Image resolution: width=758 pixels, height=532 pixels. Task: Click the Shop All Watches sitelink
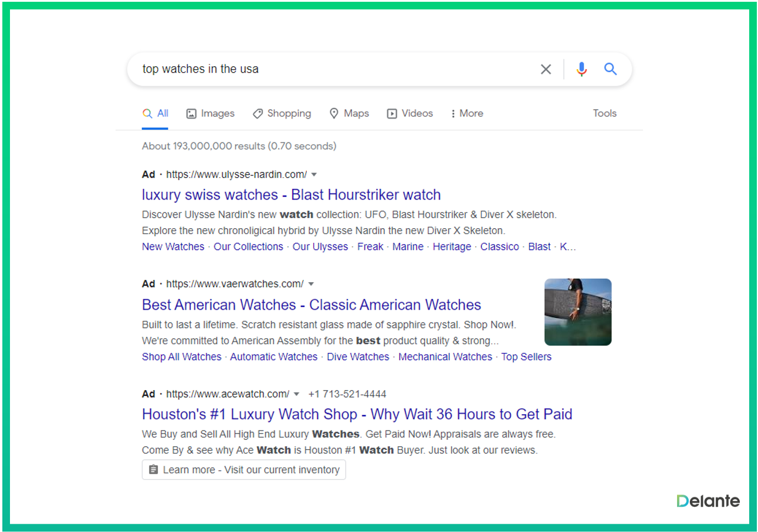pos(182,357)
